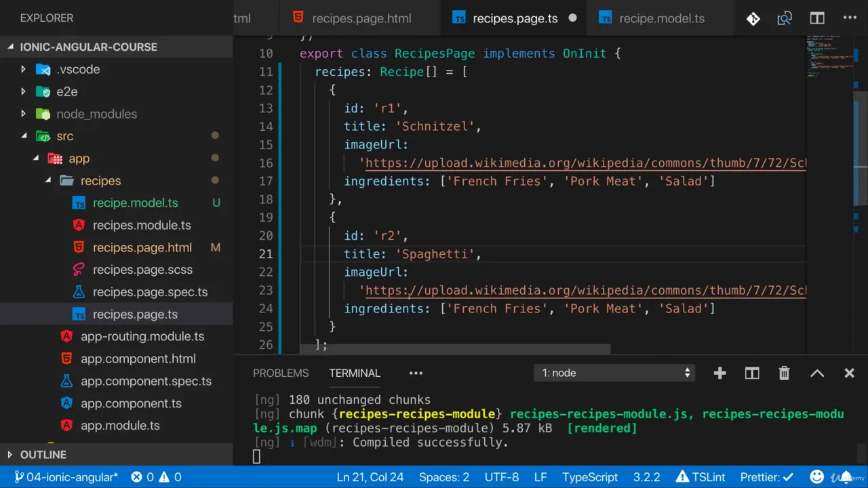Click HTML5 icon beside recipes.page.html in explorer
This screenshot has height=488, width=868.
click(79, 247)
